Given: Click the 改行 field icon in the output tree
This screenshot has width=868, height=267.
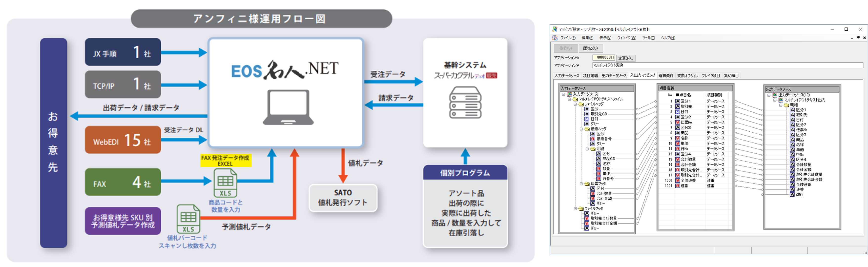Looking at the screenshot, I should coord(792,195).
